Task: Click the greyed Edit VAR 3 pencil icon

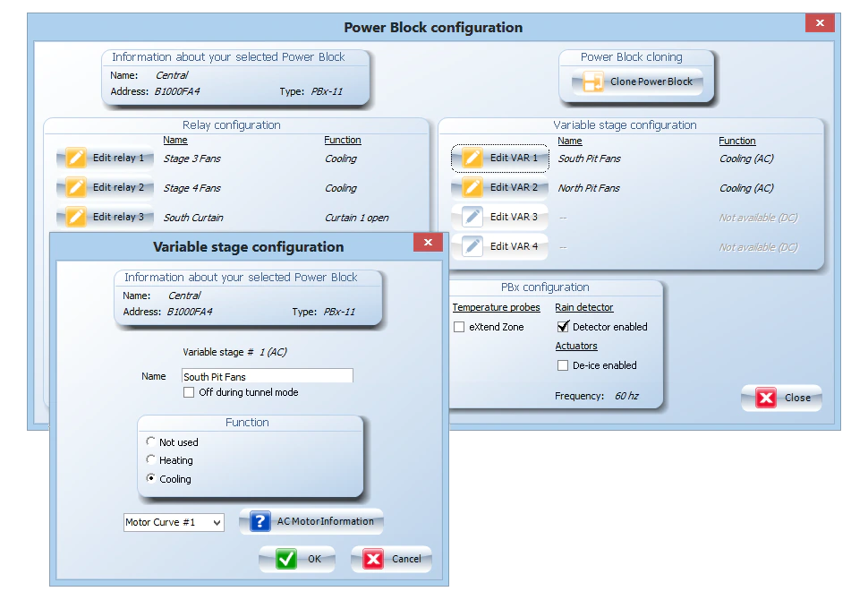Action: 472,218
